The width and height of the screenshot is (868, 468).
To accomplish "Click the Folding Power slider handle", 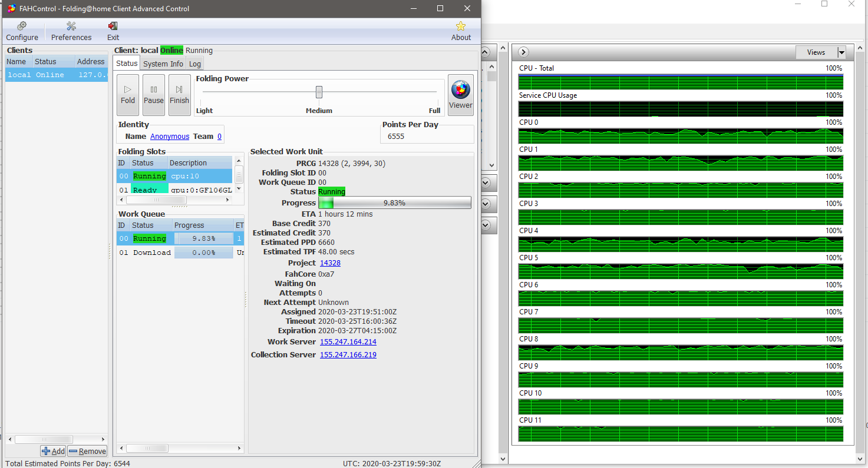I will coord(319,92).
